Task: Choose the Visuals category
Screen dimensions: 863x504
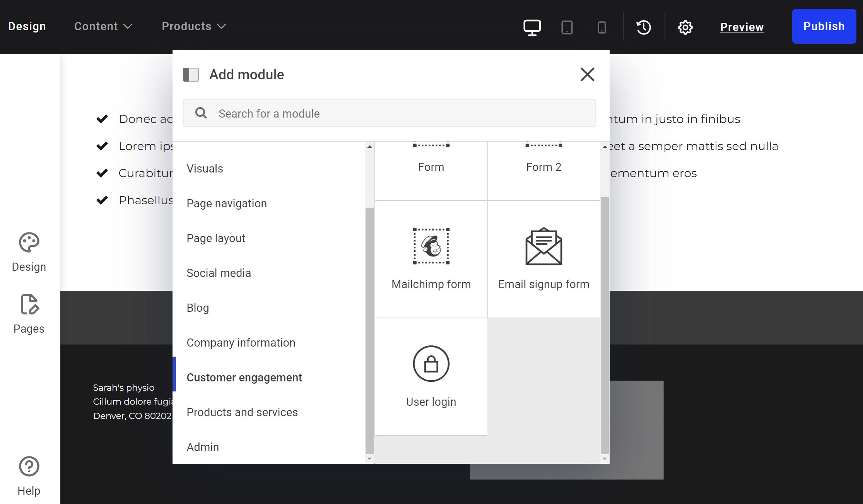Action: point(205,169)
